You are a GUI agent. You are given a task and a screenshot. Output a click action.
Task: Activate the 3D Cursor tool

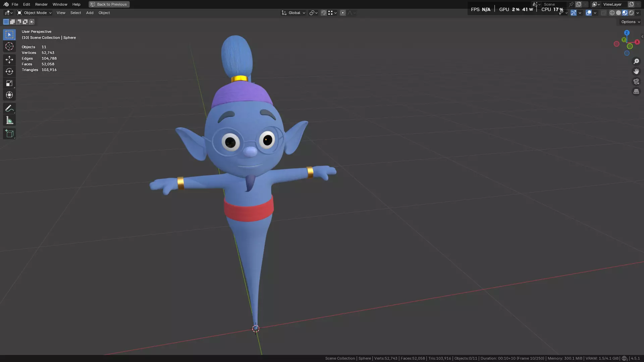point(9,46)
